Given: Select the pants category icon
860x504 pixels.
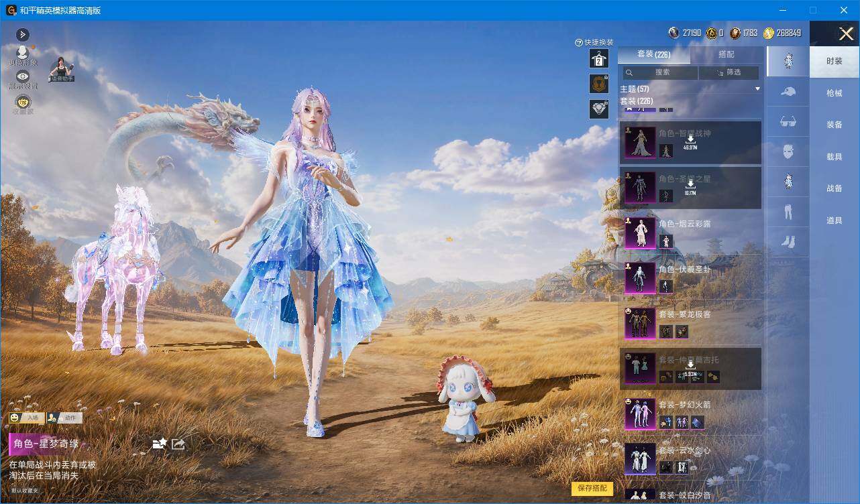Looking at the screenshot, I should (x=788, y=212).
